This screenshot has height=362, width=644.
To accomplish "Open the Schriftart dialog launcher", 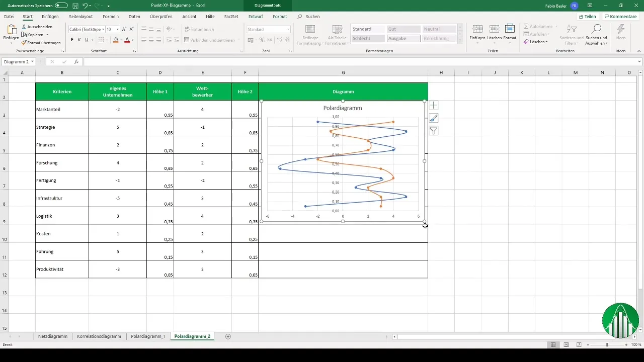I will (134, 51).
